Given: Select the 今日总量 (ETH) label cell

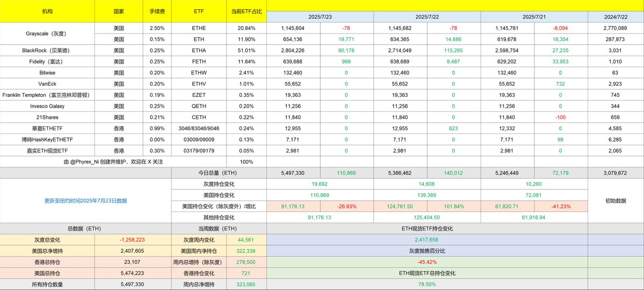Looking at the screenshot, I should pyautogui.click(x=219, y=173).
